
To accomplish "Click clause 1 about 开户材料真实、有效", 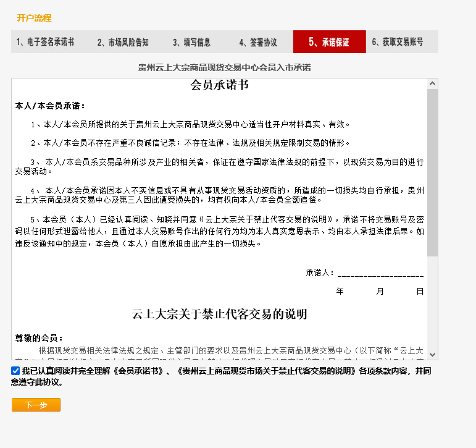I will (x=190, y=124).
